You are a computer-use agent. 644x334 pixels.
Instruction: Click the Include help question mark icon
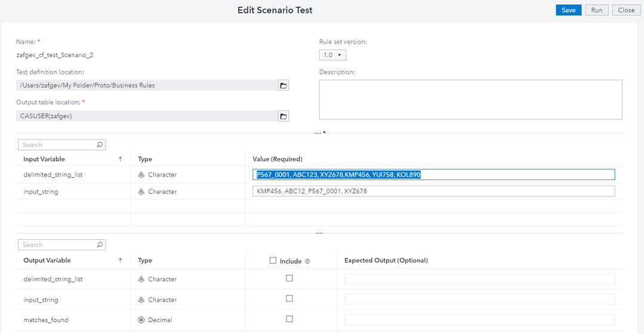point(307,261)
